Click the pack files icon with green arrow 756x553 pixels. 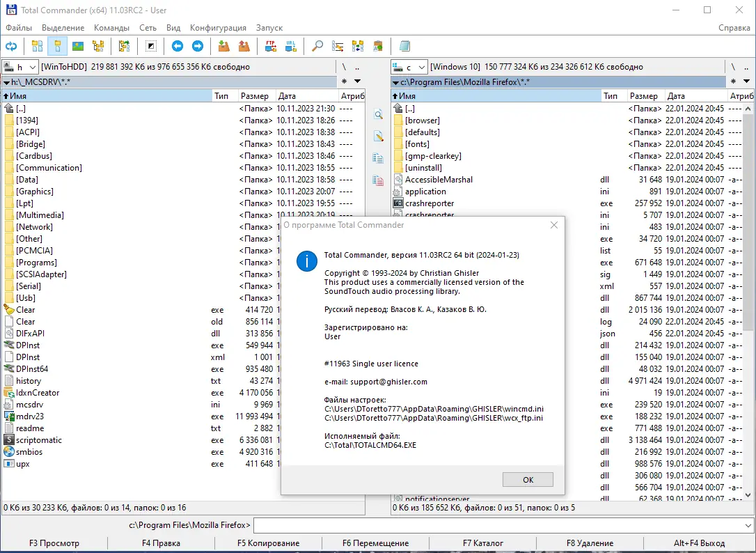click(x=223, y=47)
